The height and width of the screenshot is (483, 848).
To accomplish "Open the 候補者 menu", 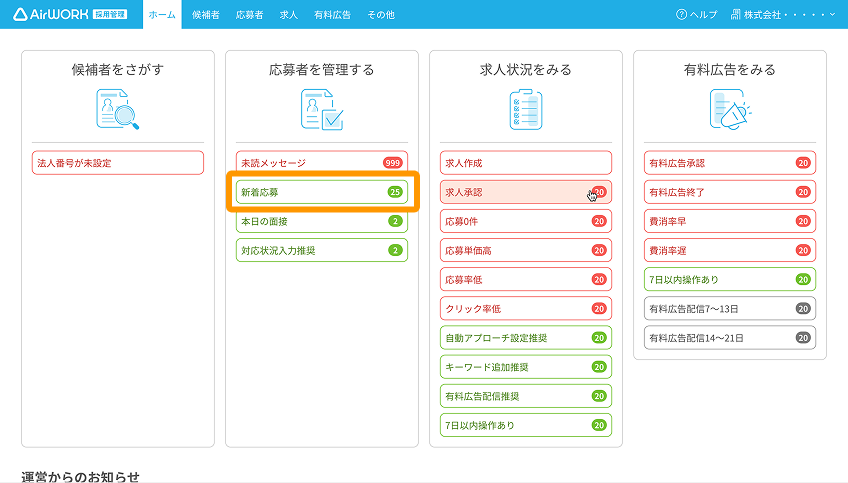I will [x=206, y=15].
